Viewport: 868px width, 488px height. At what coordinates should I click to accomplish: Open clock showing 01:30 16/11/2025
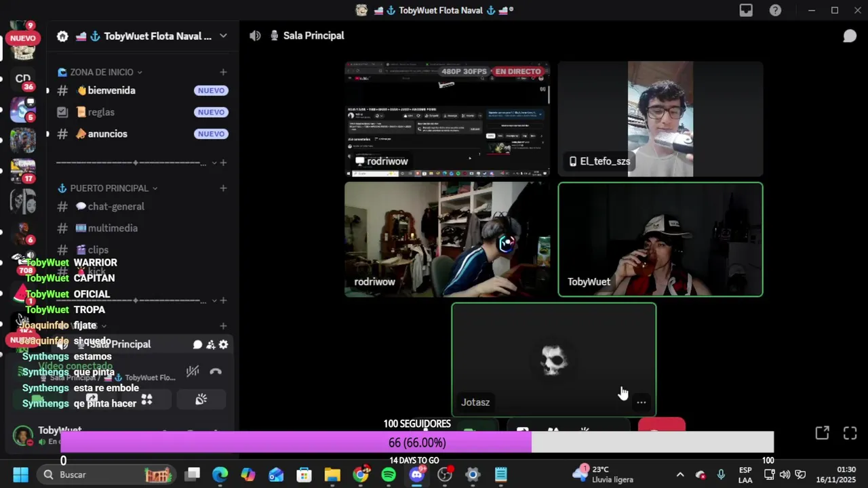pyautogui.click(x=836, y=474)
